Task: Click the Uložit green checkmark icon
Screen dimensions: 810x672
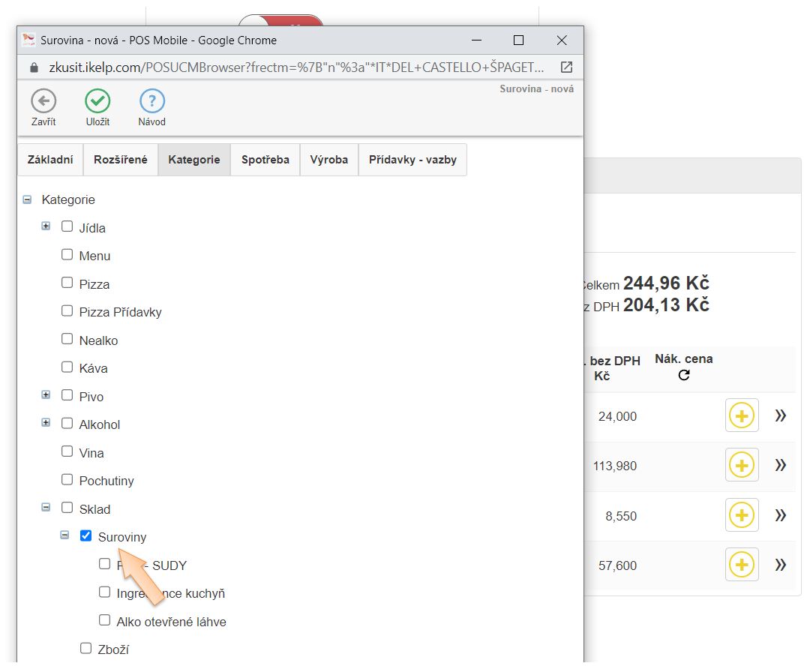Action: [97, 101]
